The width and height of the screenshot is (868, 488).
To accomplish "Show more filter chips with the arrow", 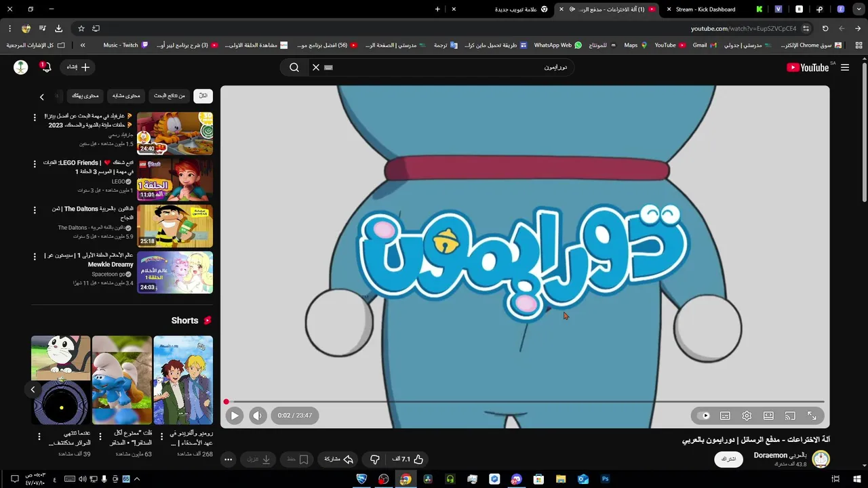I will (x=41, y=97).
